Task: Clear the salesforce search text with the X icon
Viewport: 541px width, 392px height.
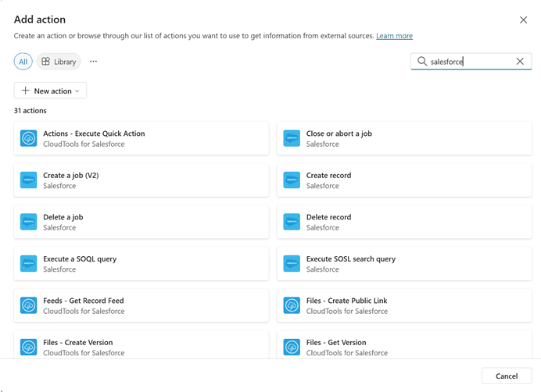Action: pos(520,62)
